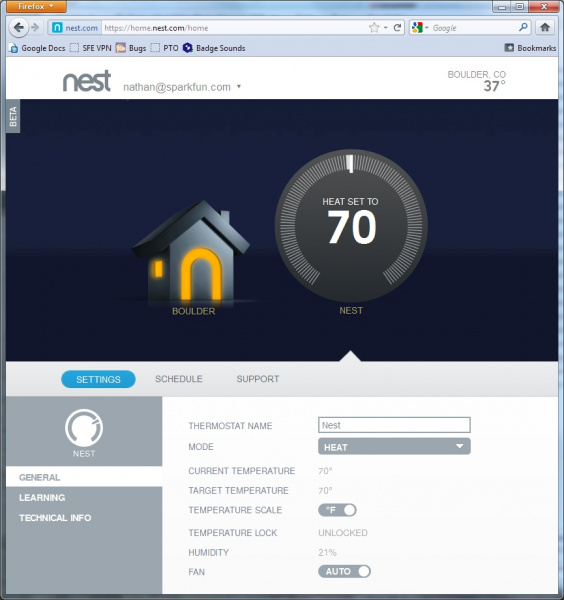Expand nathan@sparkfun.com account menu

pos(182,87)
